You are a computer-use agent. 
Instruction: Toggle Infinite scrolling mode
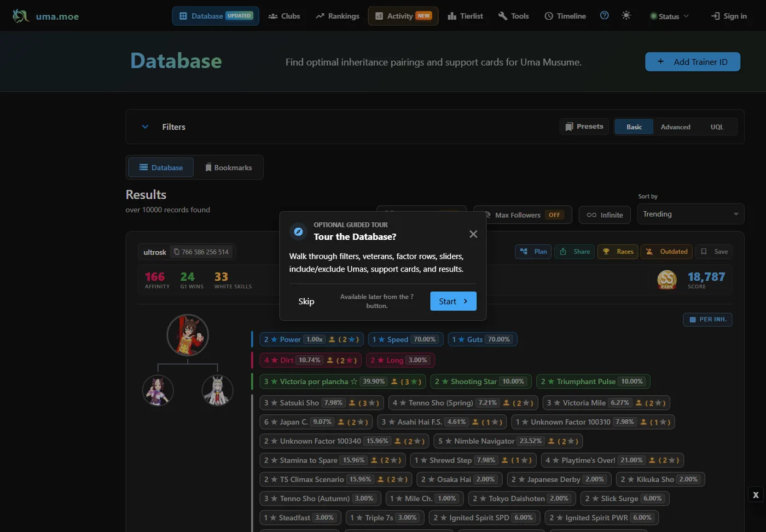(605, 215)
